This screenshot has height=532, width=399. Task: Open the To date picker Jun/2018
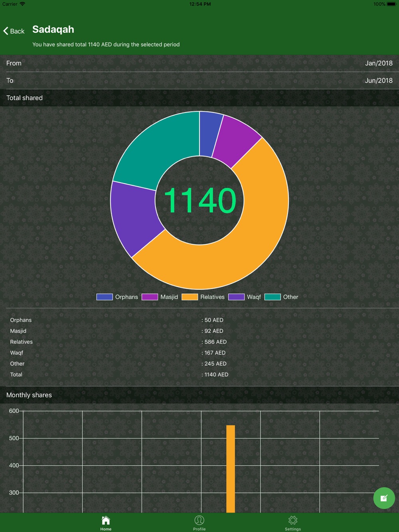(x=199, y=81)
